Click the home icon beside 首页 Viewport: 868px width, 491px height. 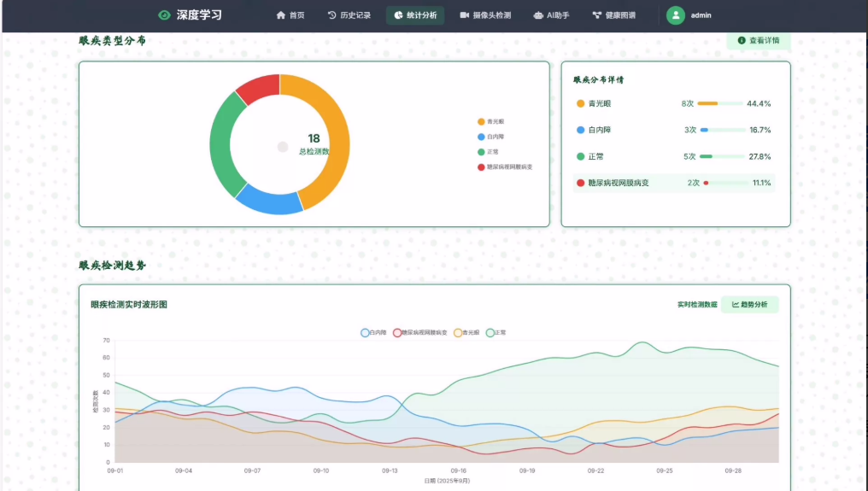coord(281,15)
